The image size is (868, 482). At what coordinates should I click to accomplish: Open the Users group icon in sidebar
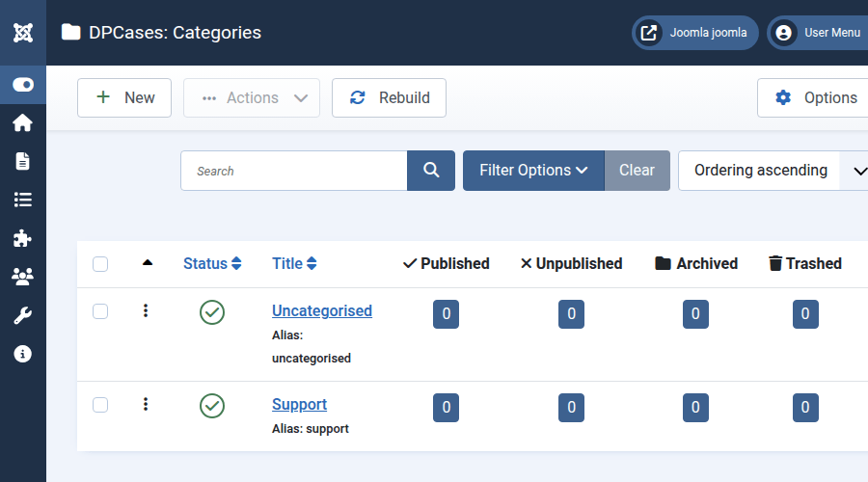pyautogui.click(x=23, y=277)
